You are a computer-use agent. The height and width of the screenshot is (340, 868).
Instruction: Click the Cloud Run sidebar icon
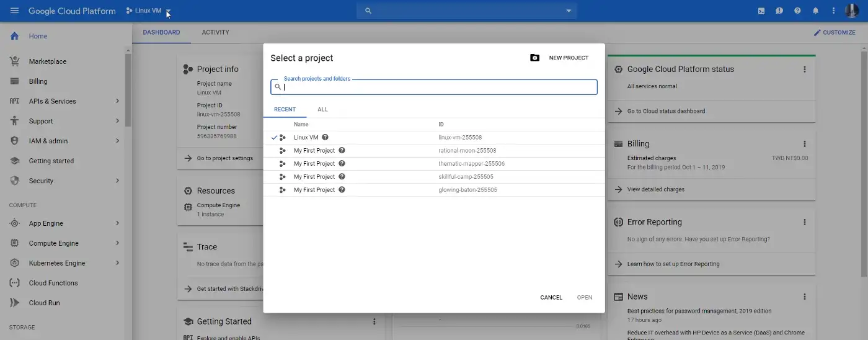[x=14, y=303]
